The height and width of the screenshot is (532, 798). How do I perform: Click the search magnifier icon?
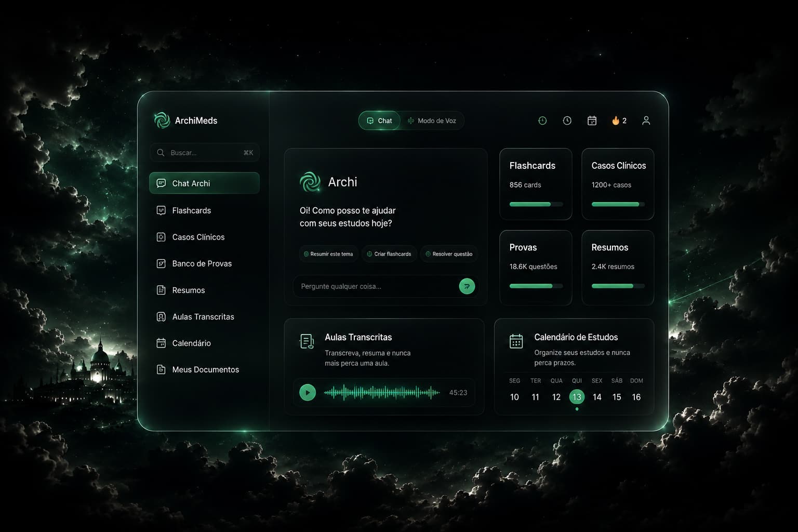pos(161,153)
